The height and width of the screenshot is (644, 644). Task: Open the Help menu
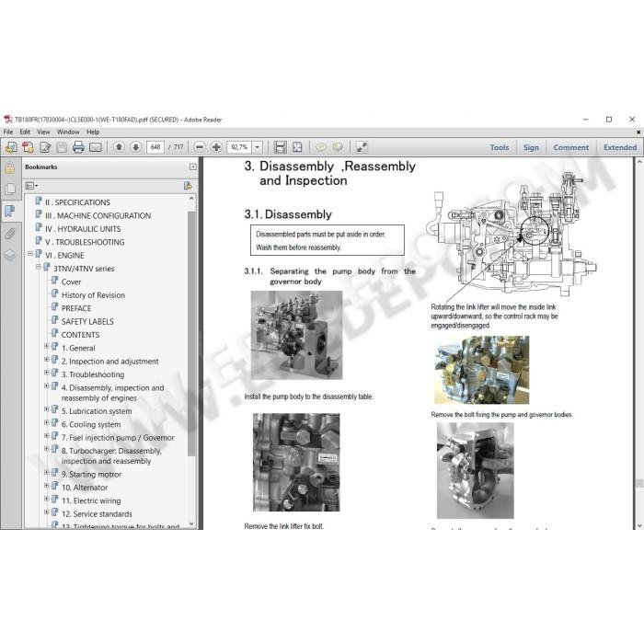tap(93, 132)
